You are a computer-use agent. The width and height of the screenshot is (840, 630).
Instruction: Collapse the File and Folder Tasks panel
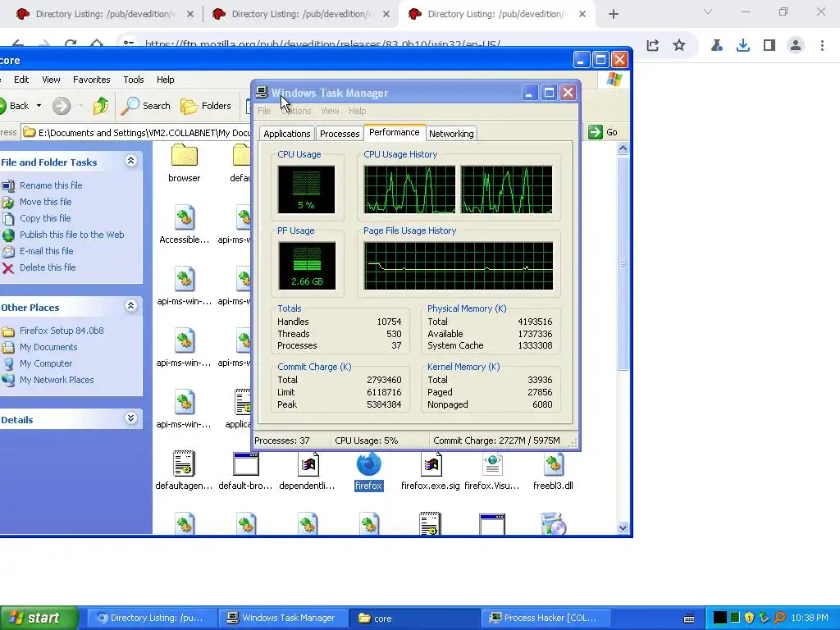point(130,161)
